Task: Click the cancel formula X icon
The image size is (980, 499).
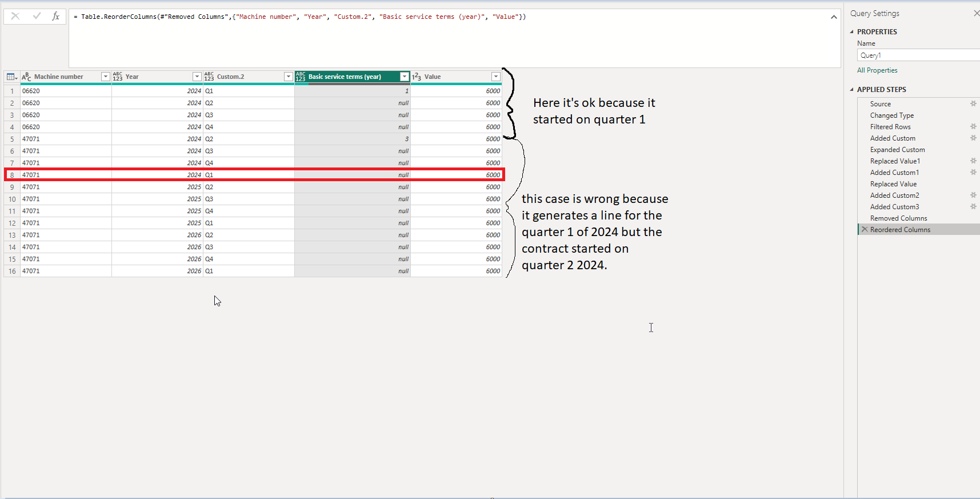Action: 15,16
